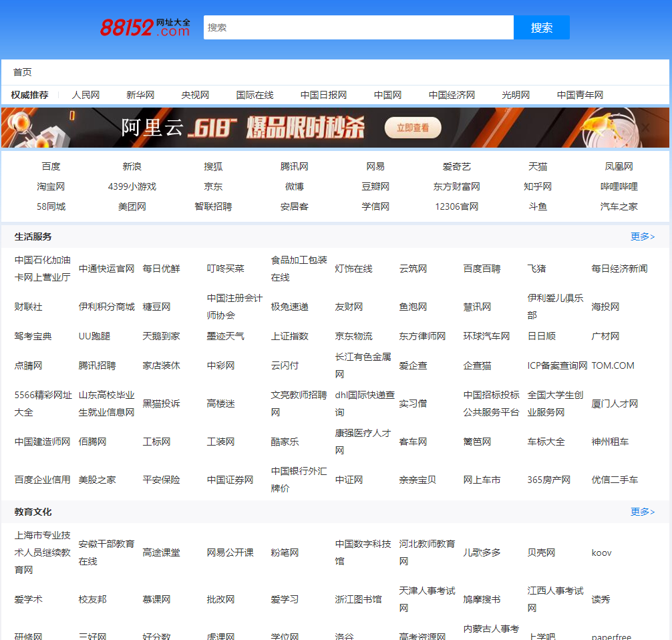This screenshot has height=640, width=672.
Task: Close the Aliyun banner ad
Action: coord(645,128)
